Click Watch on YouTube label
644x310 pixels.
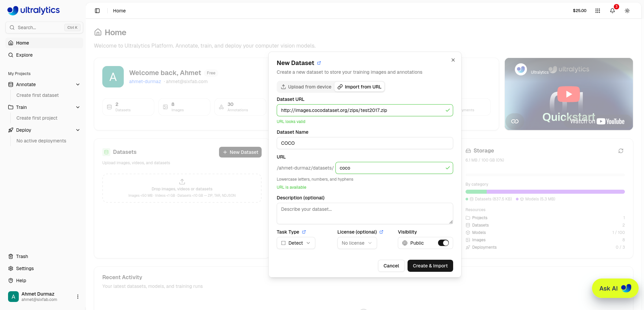(597, 121)
